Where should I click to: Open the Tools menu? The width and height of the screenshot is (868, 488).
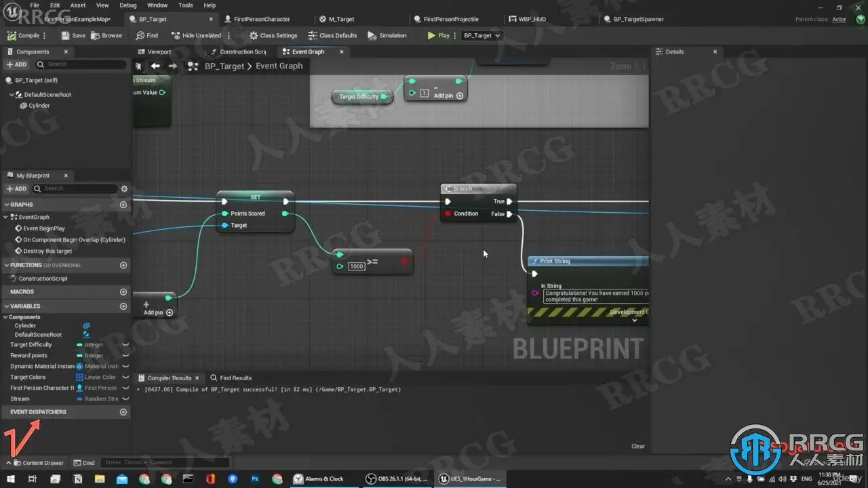click(x=186, y=5)
